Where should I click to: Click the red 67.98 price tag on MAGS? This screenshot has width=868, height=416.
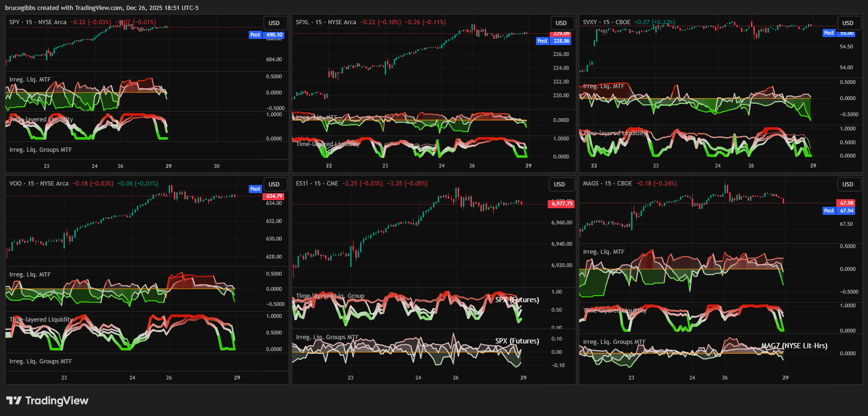pyautogui.click(x=847, y=203)
